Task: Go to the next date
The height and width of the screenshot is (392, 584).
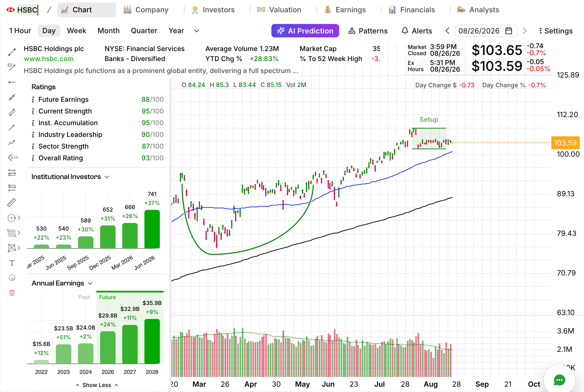Action: coord(525,31)
